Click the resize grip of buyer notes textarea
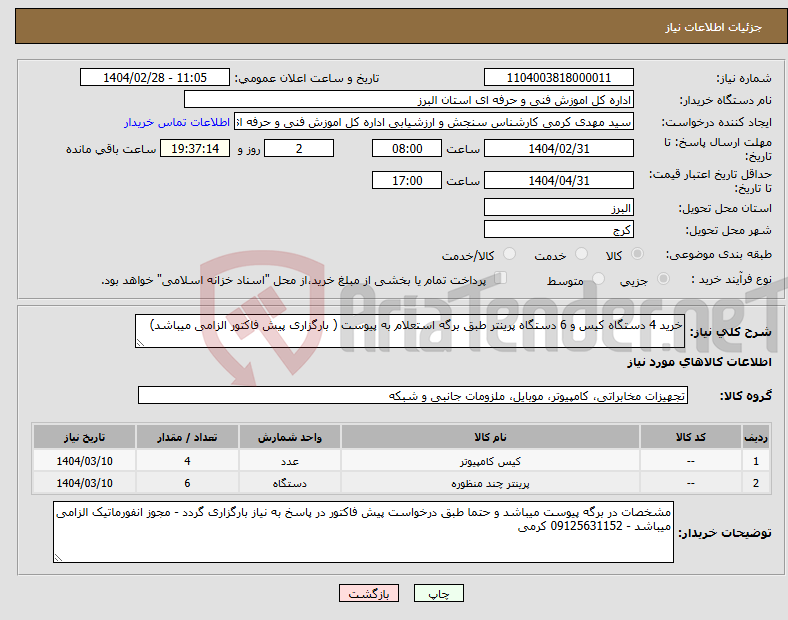Image resolution: width=788 pixels, height=620 pixels. click(x=58, y=558)
